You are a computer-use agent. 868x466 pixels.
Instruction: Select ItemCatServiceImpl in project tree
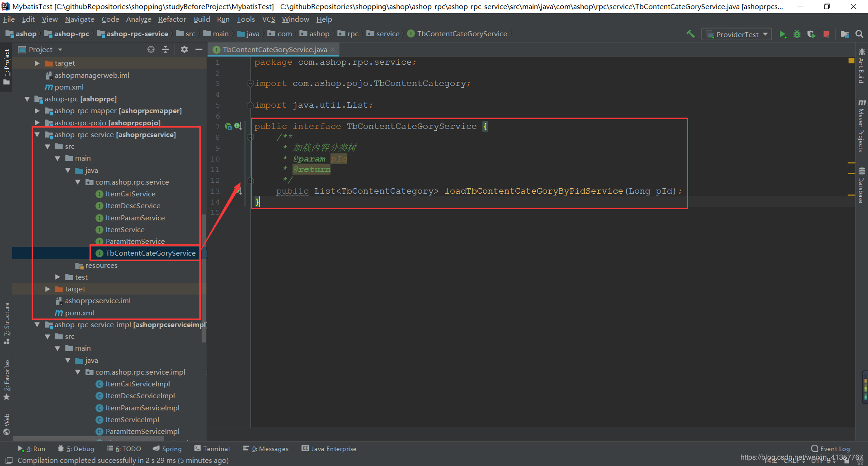pos(137,384)
